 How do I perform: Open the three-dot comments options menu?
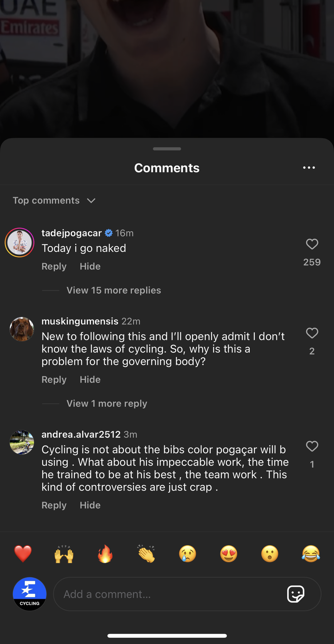coord(309,168)
